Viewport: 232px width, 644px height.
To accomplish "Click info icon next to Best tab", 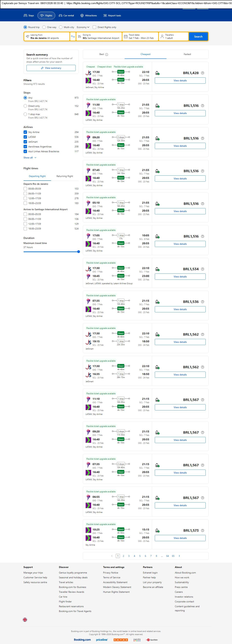I will pos(107,55).
